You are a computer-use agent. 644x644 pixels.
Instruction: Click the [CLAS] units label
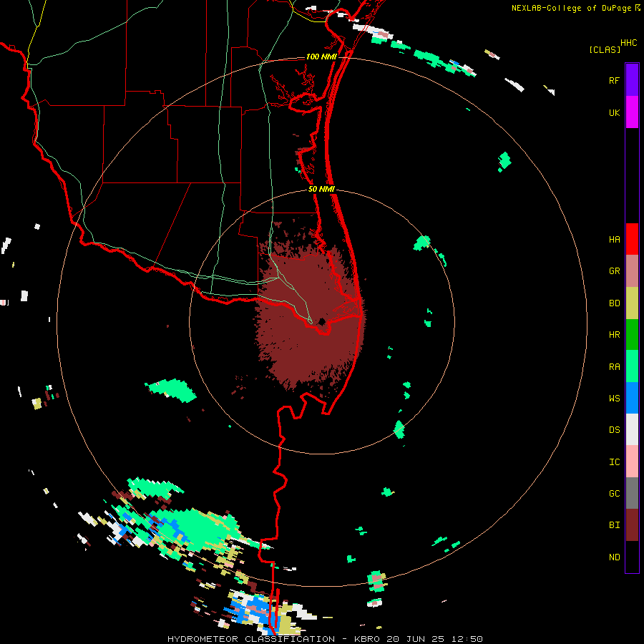click(605, 49)
